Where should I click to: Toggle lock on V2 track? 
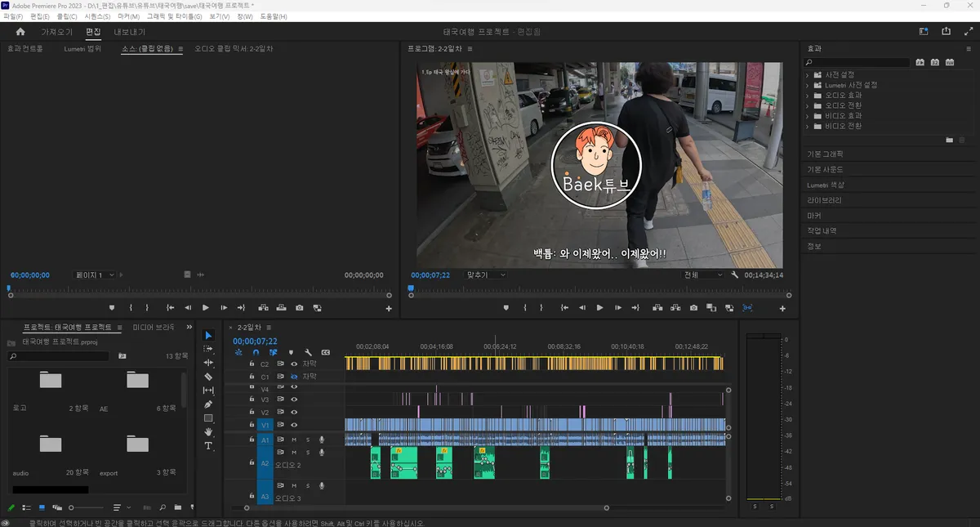point(252,413)
